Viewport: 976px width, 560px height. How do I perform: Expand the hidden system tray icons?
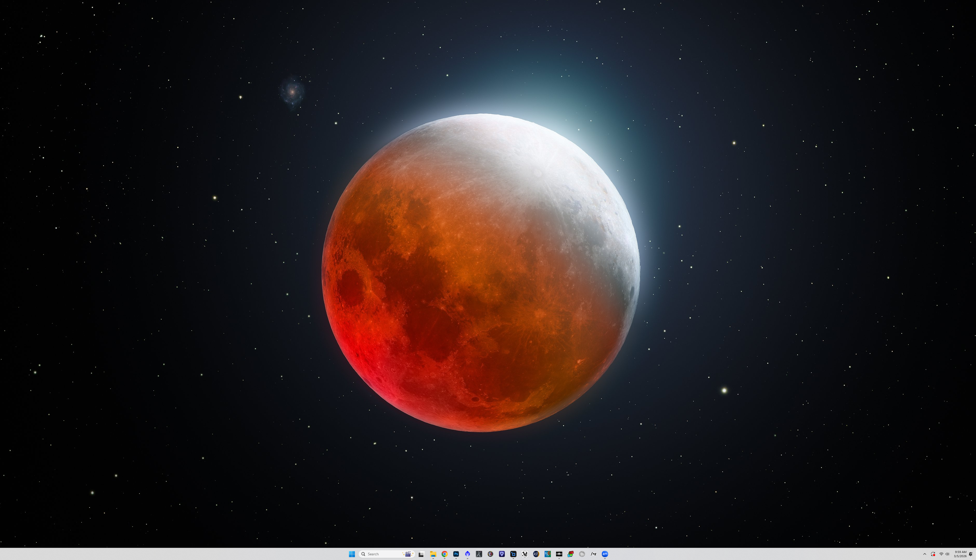(925, 554)
